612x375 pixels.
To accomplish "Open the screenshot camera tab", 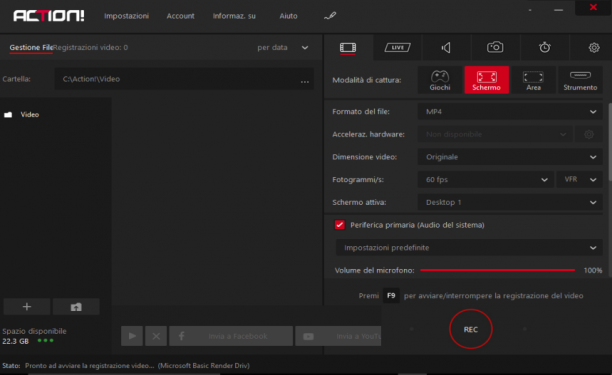I will coord(495,47).
